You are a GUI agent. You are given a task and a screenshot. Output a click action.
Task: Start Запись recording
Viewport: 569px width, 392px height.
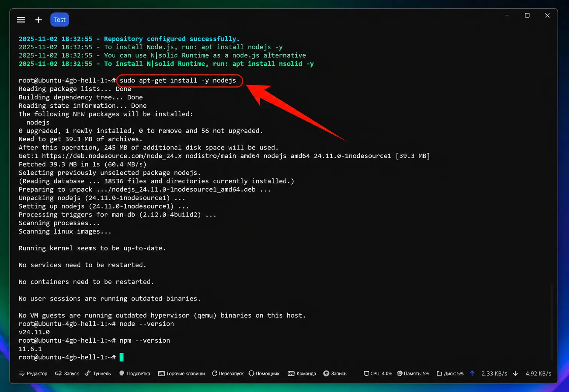coord(335,374)
